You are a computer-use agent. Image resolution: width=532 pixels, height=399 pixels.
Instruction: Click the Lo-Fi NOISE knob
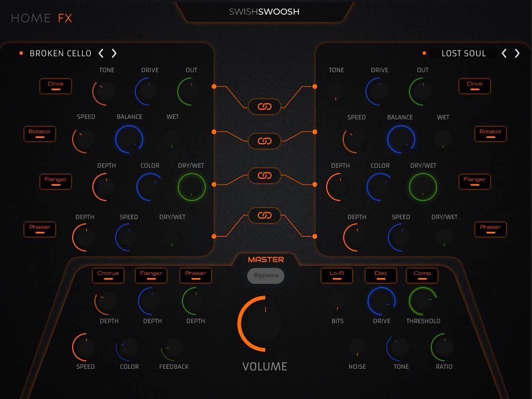coord(357,348)
